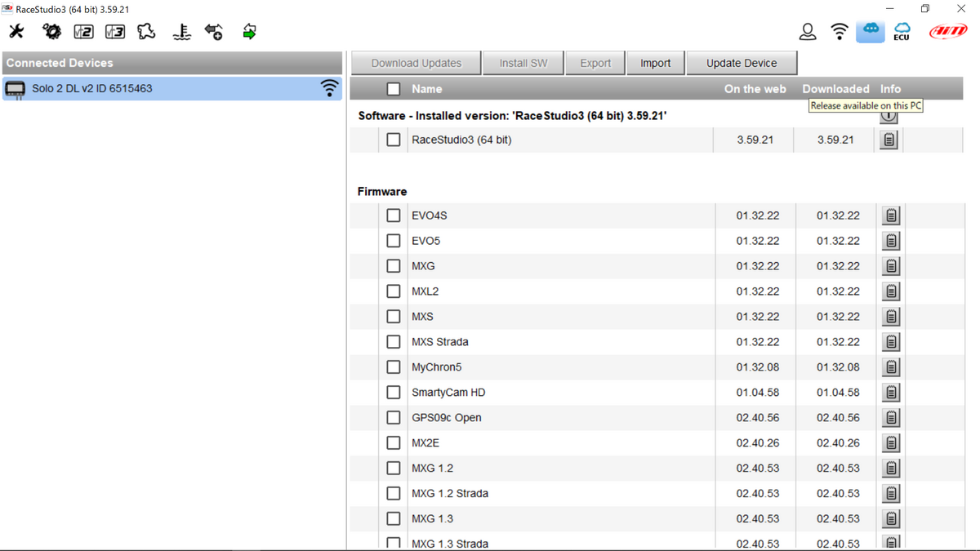Click the Downloaded column header

tap(835, 89)
